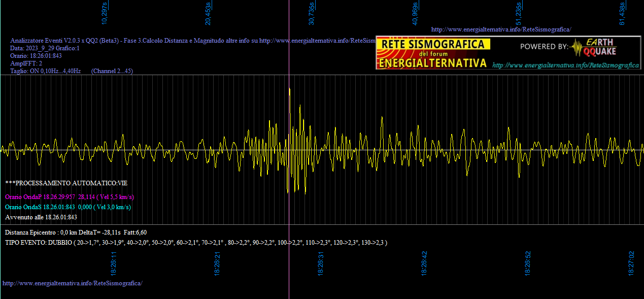Click the Rete Sismografica yellow banner logo
The width and height of the screenshot is (644, 299).
pyautogui.click(x=433, y=45)
